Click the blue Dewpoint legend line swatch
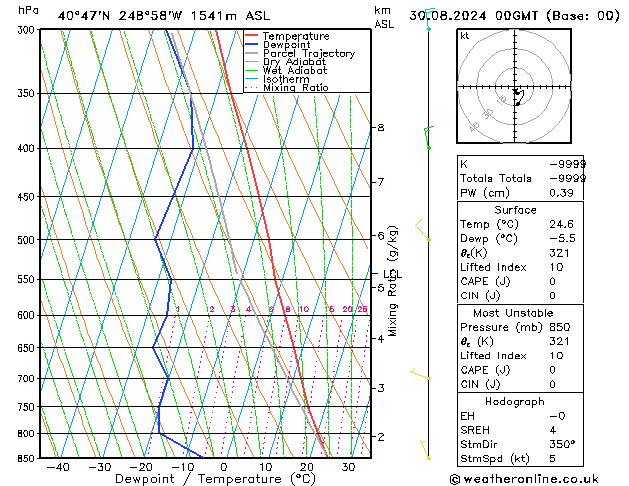 [251, 45]
